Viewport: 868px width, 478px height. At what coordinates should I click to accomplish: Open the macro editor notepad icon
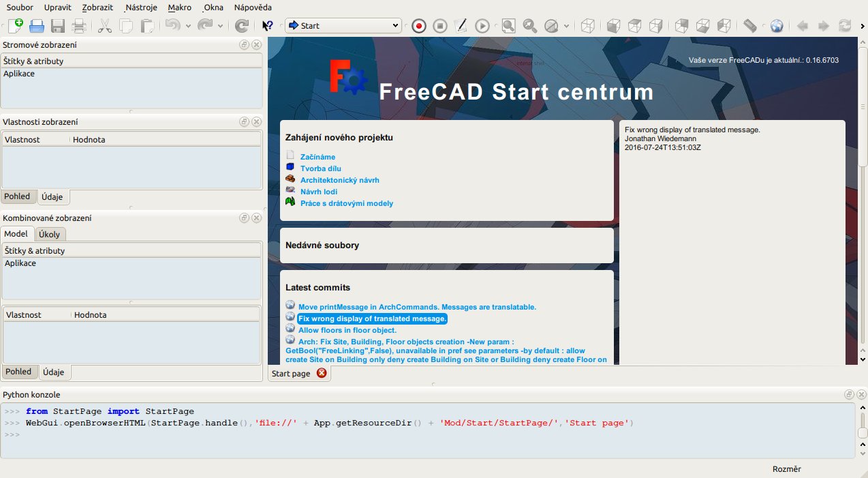pos(461,26)
